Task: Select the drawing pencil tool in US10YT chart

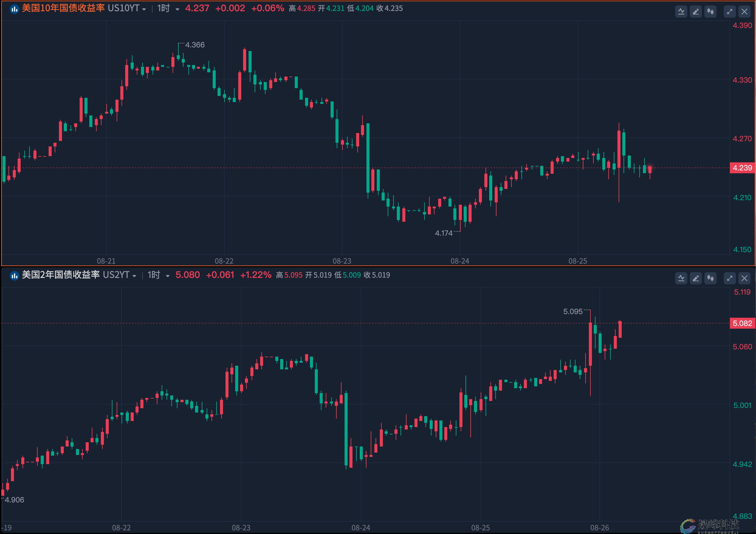Action: pyautogui.click(x=696, y=12)
